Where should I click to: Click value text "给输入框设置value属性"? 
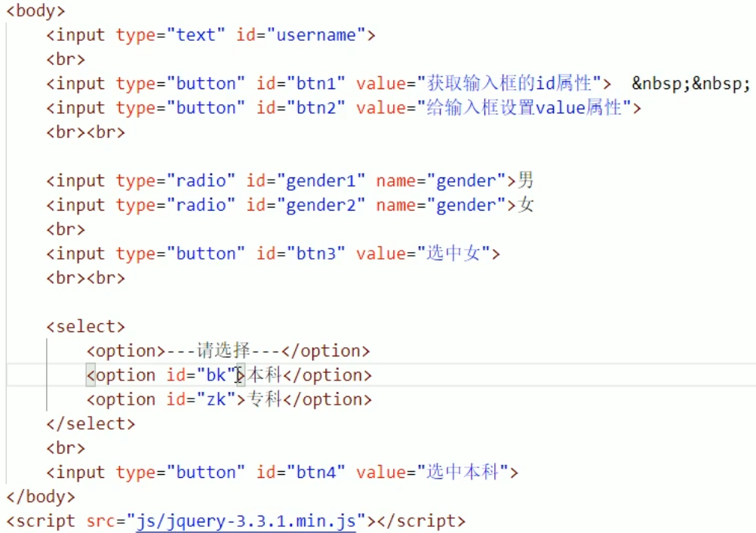(x=524, y=107)
